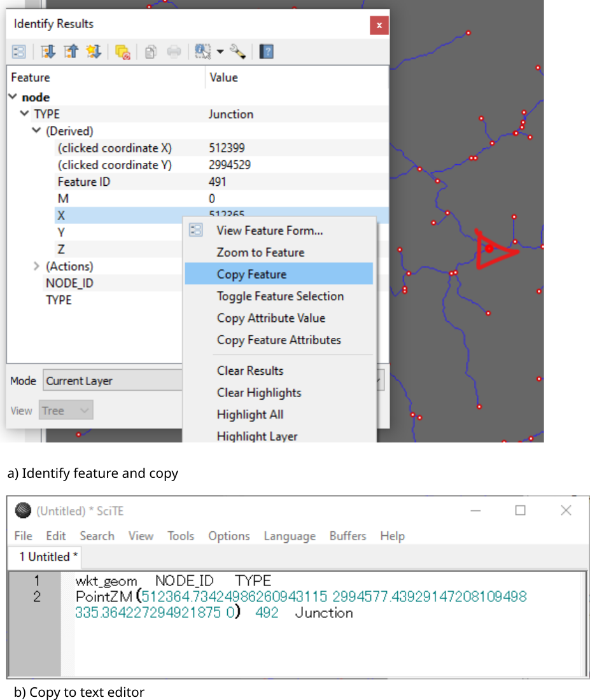Open the selection mode dropdown arrow

(220, 52)
